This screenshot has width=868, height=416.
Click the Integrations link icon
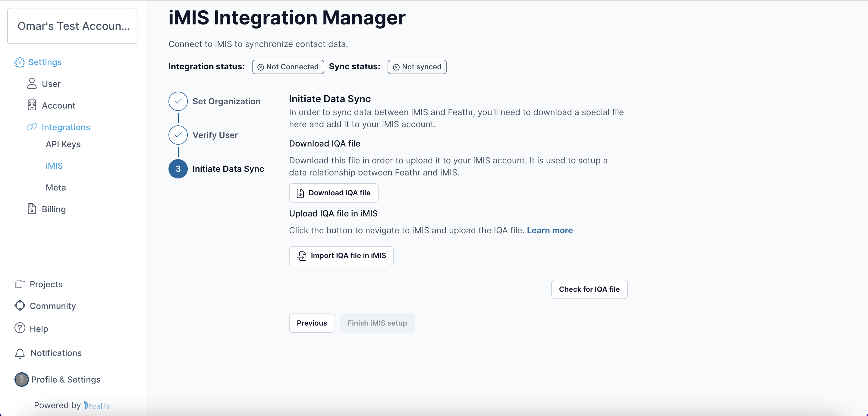point(31,127)
